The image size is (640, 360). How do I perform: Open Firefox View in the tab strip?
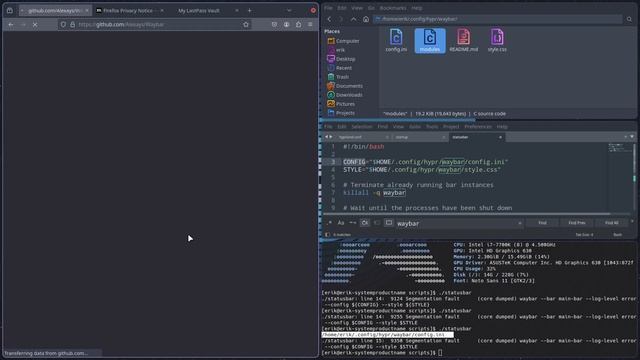coord(10,11)
